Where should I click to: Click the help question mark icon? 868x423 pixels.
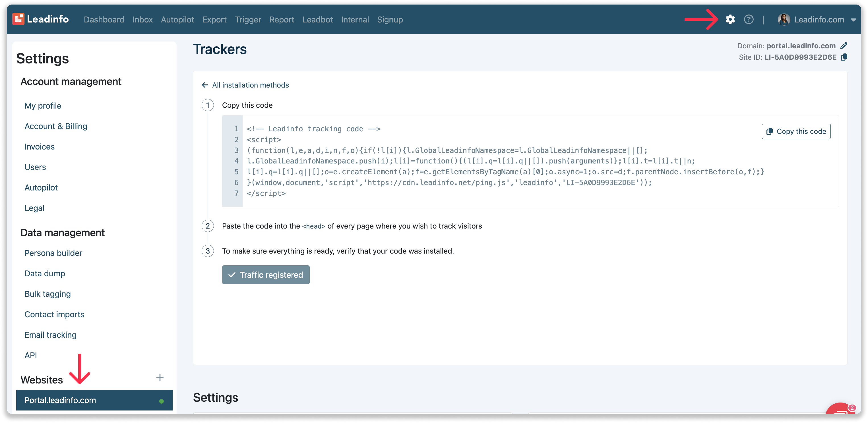pos(748,20)
